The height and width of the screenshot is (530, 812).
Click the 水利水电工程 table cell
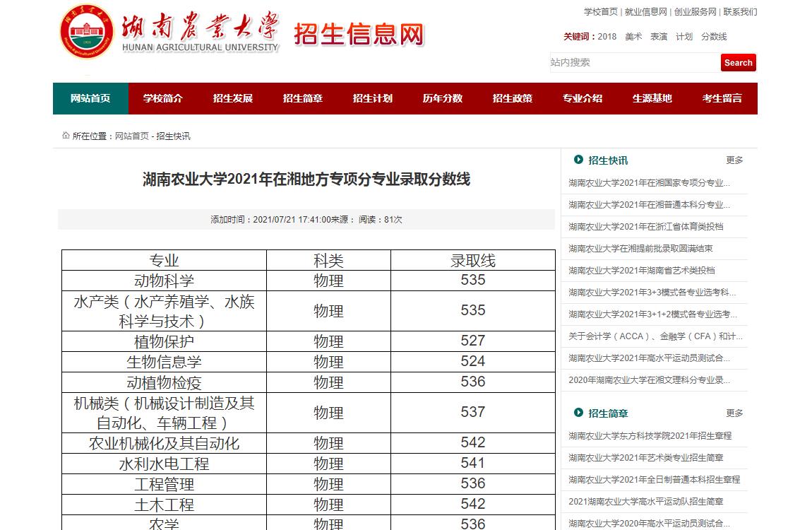coord(164,464)
